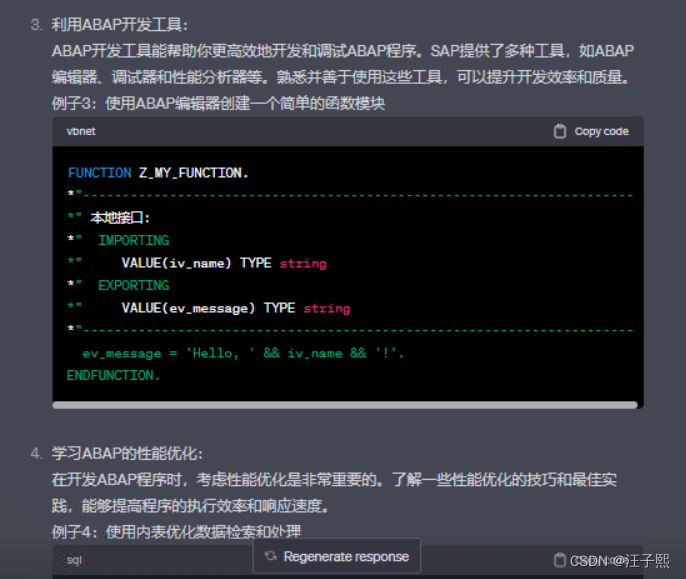Click the heading '利用ABAP开发工具:'
686x579 pixels.
tap(119, 25)
